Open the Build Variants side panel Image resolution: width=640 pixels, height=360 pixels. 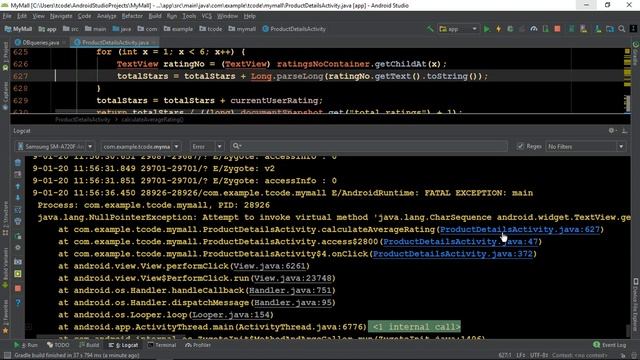(x=5, y=269)
